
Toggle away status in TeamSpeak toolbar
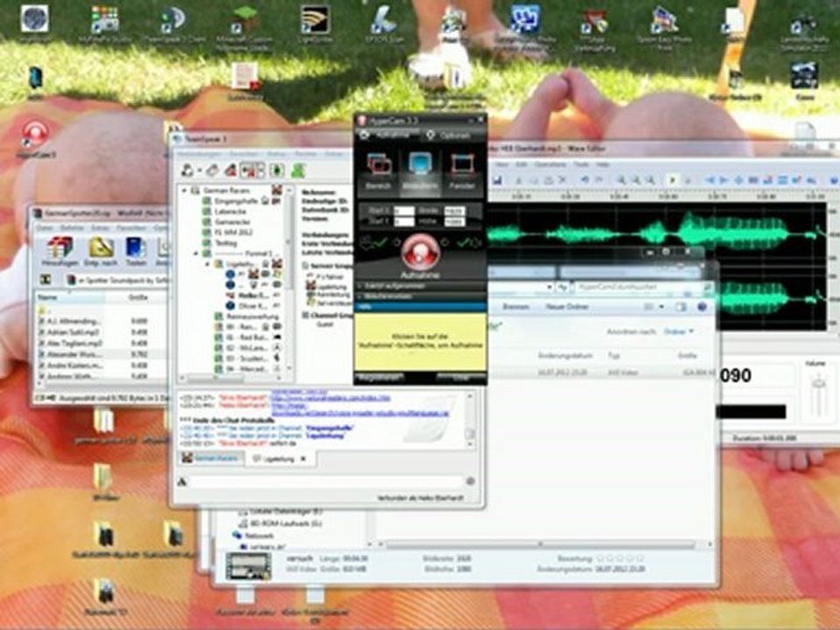coord(213,171)
